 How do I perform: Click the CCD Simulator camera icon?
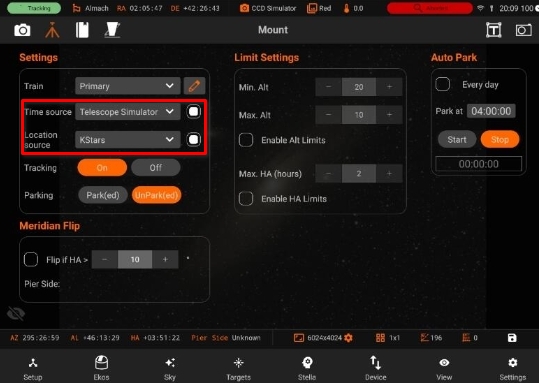[244, 8]
